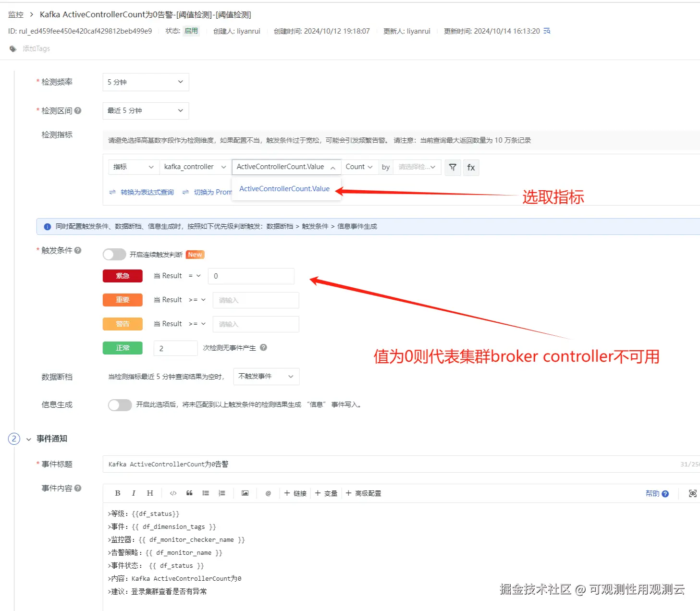The image size is (700, 611).
Task: Insert unordered list in editor
Action: 206,493
